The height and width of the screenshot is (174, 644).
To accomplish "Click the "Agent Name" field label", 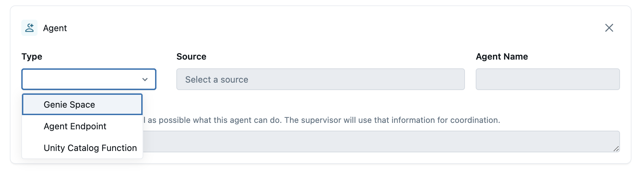I will tap(502, 57).
